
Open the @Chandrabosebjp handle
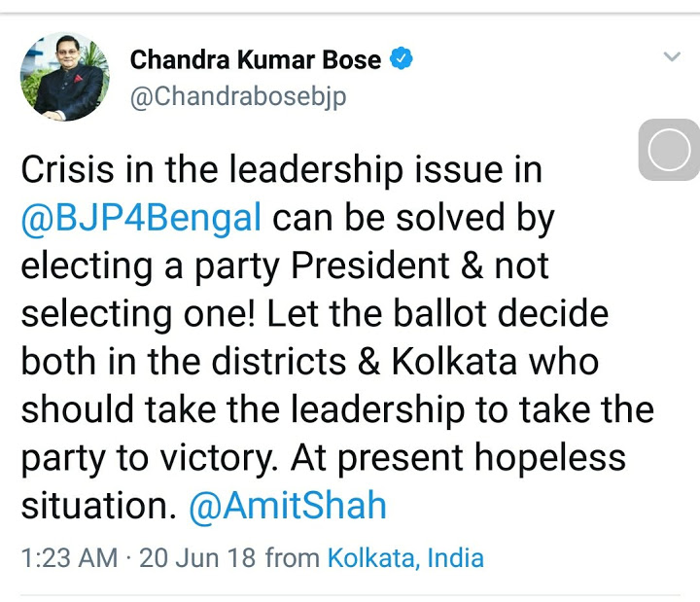(x=238, y=97)
